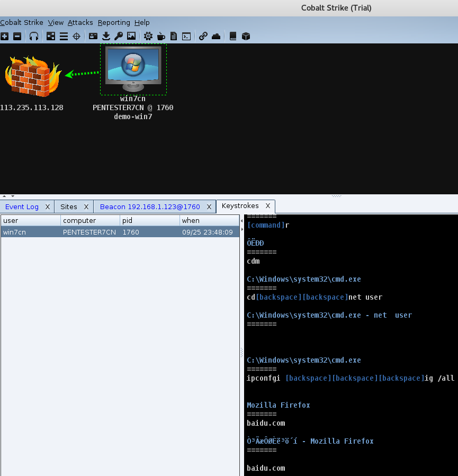
Task: Select the firewall icon in the graph
Action: coord(32,76)
